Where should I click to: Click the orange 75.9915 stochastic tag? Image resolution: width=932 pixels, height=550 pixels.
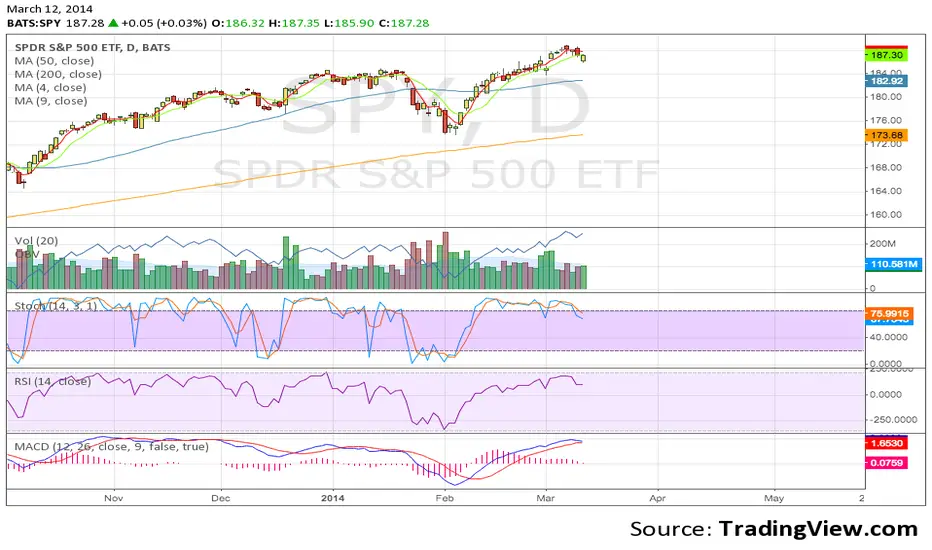tap(889, 313)
